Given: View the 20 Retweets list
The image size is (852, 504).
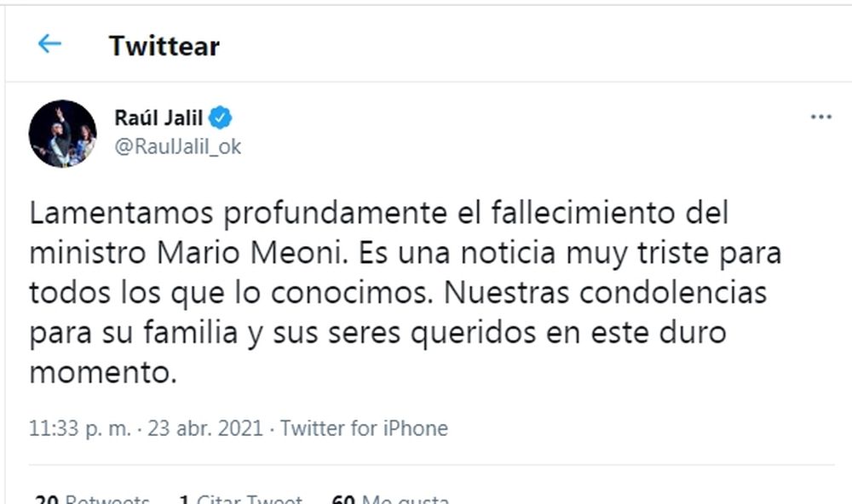Looking at the screenshot, I should [x=92, y=499].
